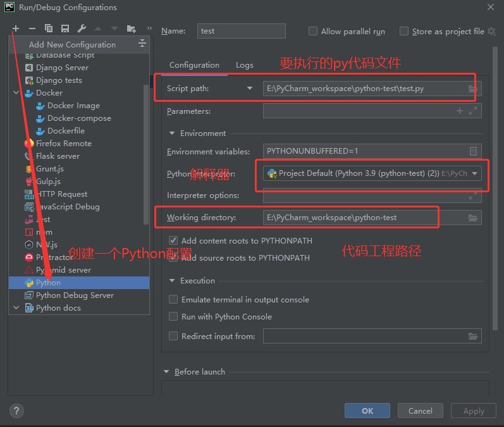Click the Move Down arrow icon

pos(114,28)
